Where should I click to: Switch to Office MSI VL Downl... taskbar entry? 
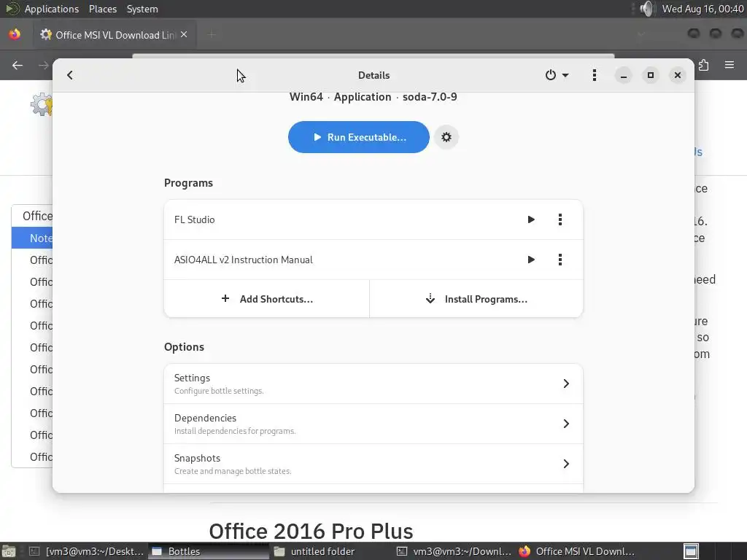pos(576,551)
